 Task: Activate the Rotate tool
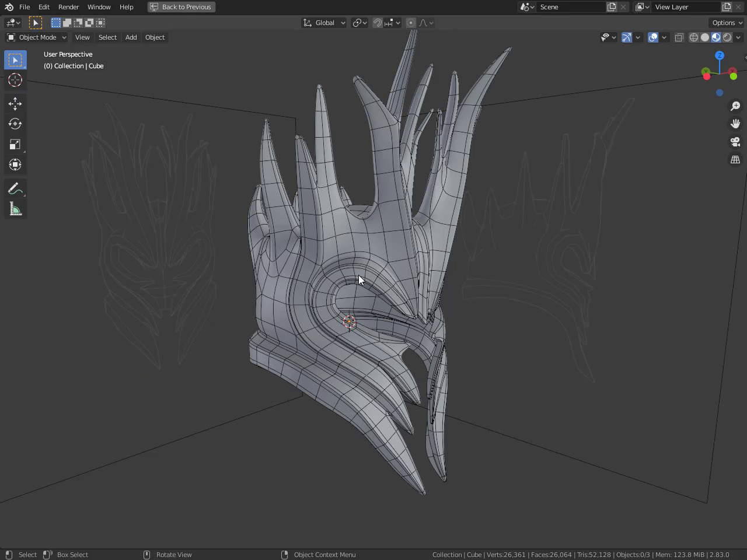pyautogui.click(x=15, y=124)
